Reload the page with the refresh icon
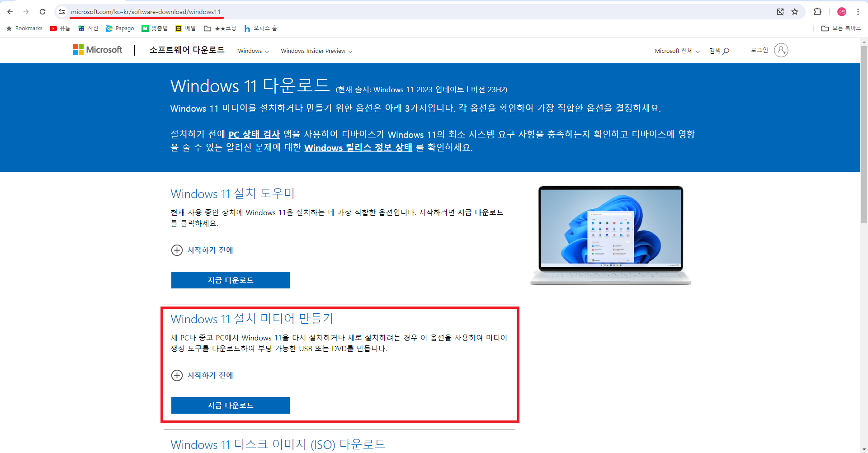The width and height of the screenshot is (868, 453). (42, 12)
